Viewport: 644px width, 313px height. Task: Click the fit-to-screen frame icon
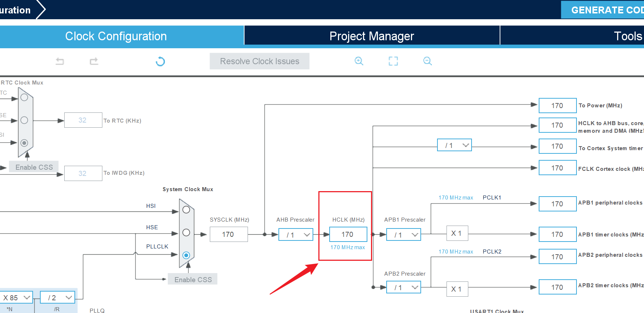(x=393, y=61)
